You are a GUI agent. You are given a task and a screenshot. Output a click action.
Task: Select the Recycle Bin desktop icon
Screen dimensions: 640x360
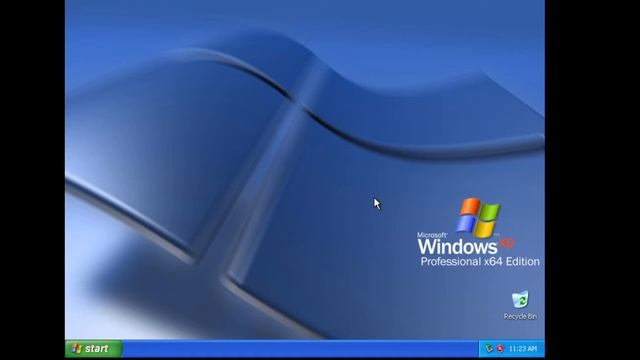(x=520, y=305)
